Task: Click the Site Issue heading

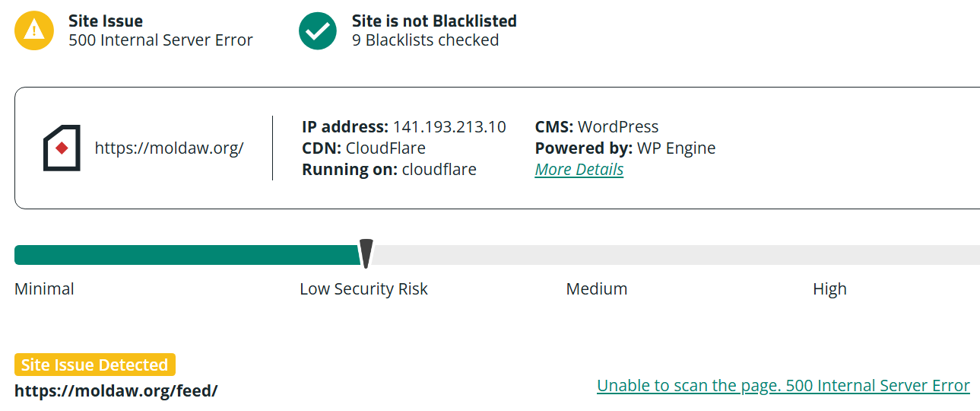Action: coord(106,21)
